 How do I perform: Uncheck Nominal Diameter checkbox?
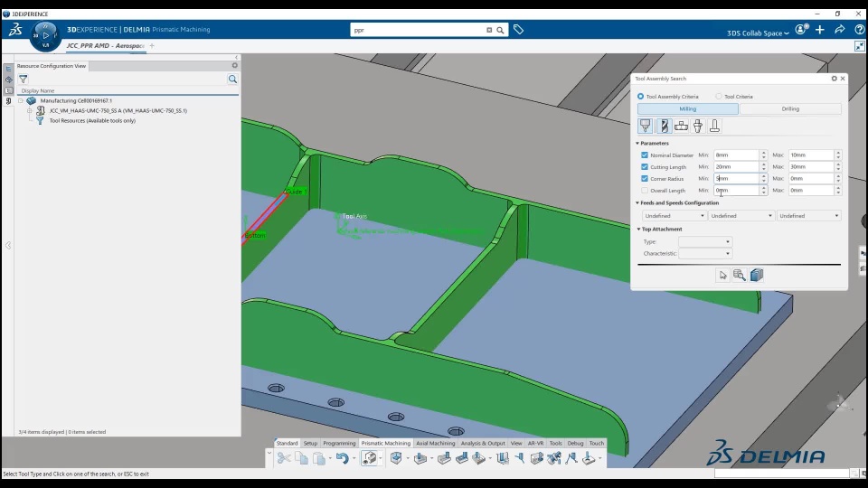tap(645, 155)
